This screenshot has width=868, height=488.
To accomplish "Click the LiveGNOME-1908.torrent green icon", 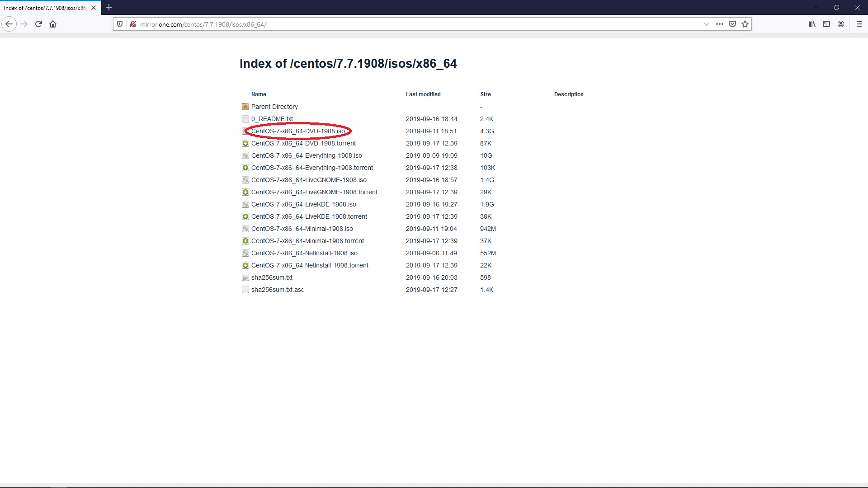I will point(245,192).
